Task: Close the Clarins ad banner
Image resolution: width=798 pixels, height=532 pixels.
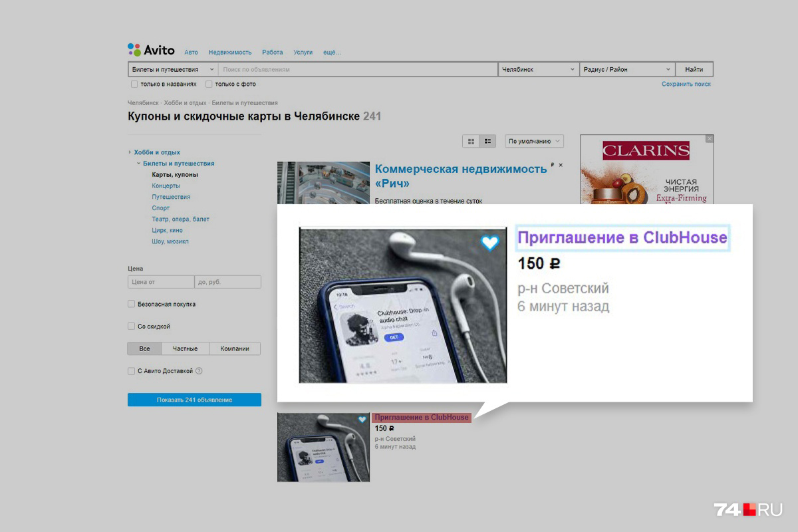Action: coord(709,139)
